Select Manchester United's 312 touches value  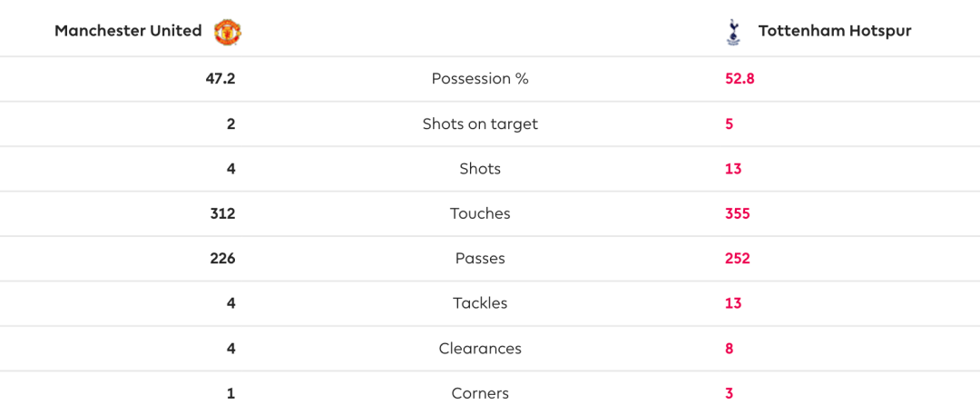(x=223, y=214)
